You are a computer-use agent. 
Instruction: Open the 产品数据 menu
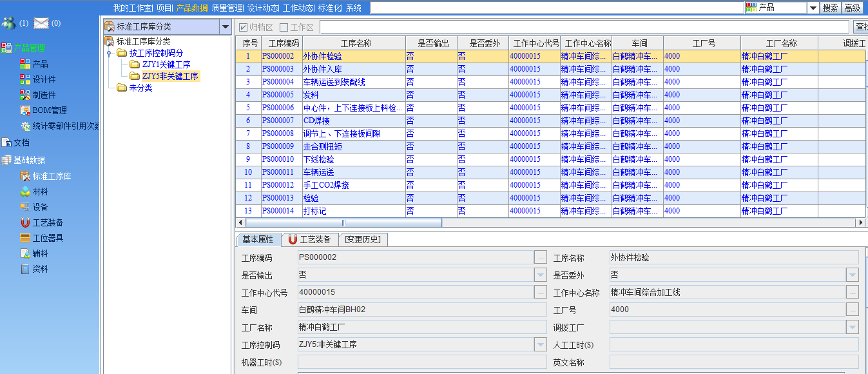click(192, 8)
